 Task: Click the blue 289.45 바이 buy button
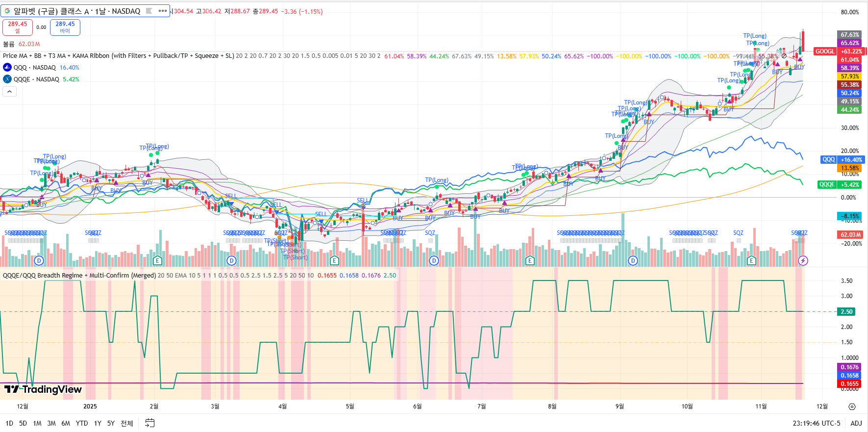(x=65, y=27)
